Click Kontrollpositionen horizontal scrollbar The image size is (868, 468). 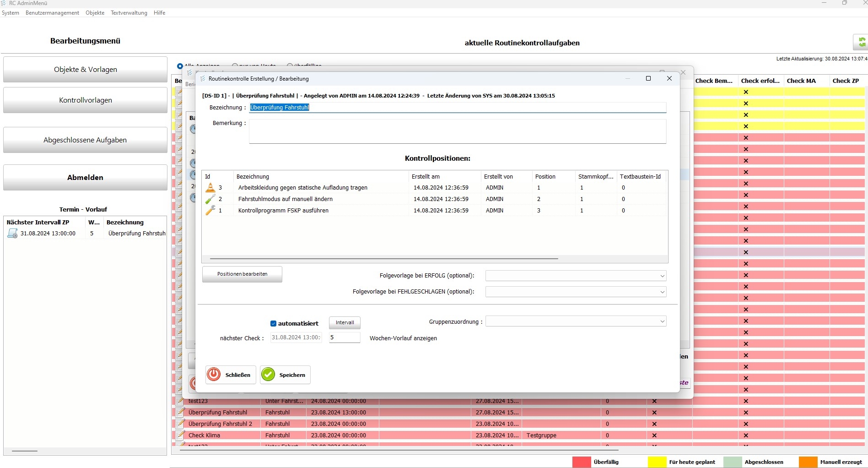[x=384, y=259]
